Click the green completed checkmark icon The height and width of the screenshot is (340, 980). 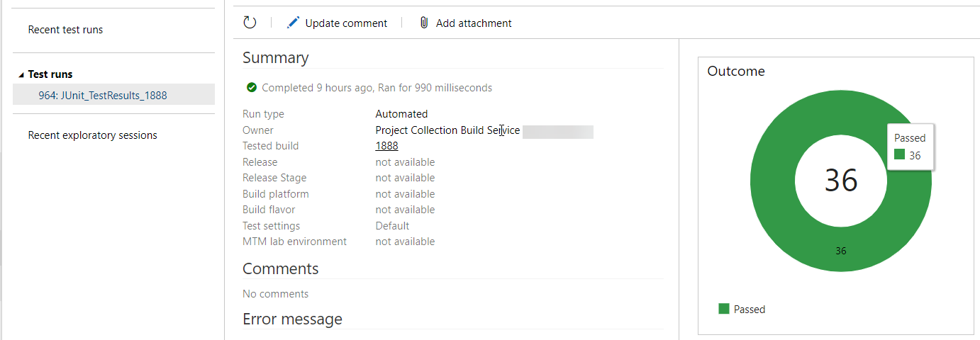[251, 88]
